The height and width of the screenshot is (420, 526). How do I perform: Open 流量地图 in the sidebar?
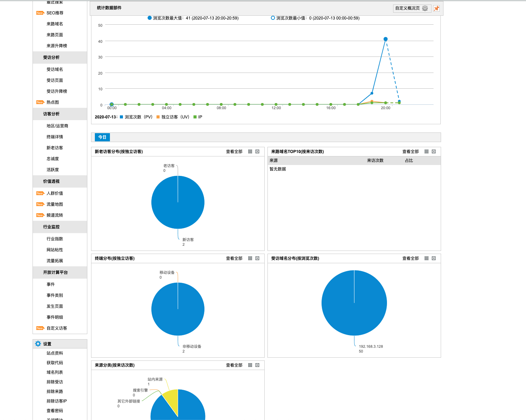click(x=55, y=204)
